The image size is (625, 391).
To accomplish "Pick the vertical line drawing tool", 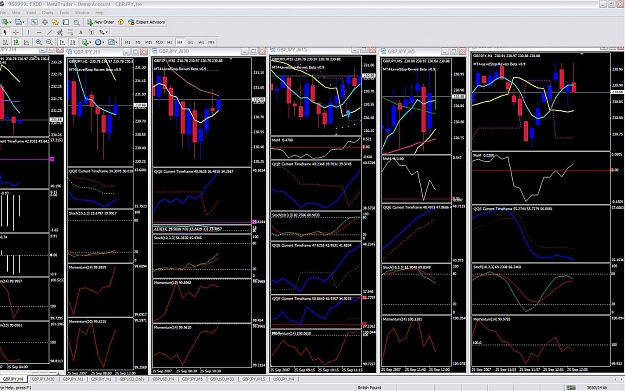I will point(28,32).
